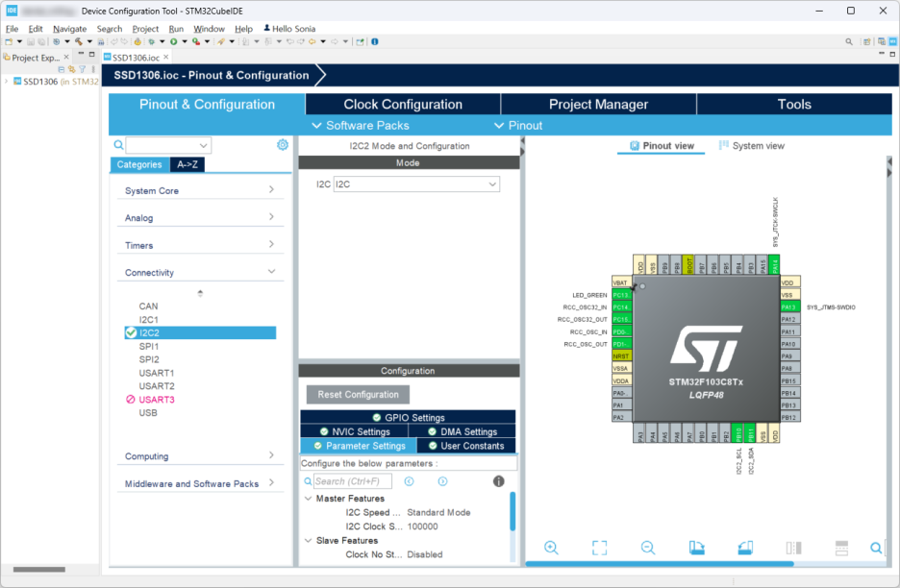Switch to Clock Configuration tab
The width and height of the screenshot is (900, 588).
tap(403, 105)
